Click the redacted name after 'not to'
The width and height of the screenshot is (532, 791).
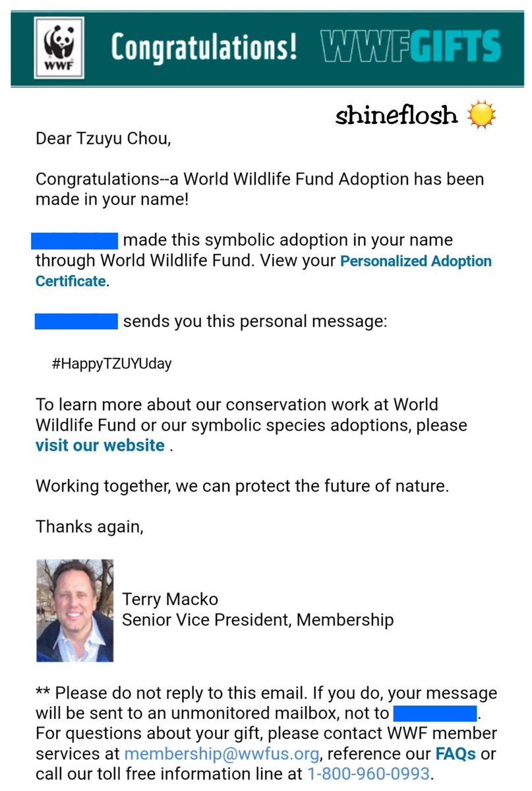(x=434, y=713)
